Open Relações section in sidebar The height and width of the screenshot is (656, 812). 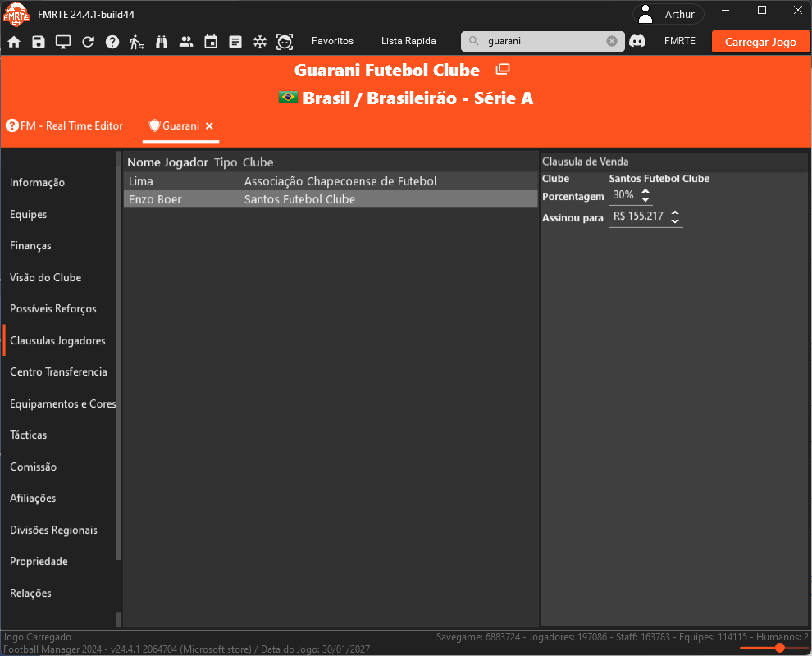click(30, 594)
